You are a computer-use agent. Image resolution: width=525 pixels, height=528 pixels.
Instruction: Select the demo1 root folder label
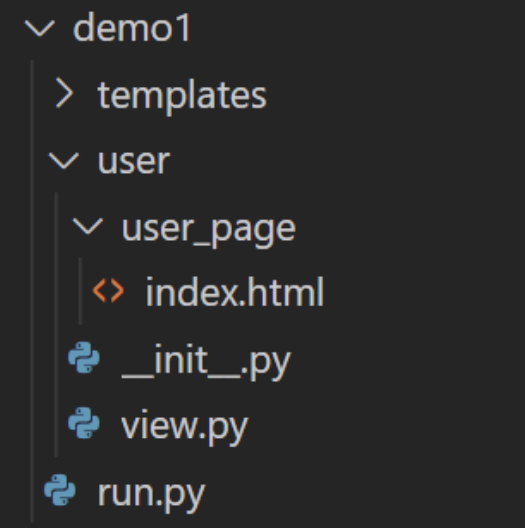coord(132,28)
